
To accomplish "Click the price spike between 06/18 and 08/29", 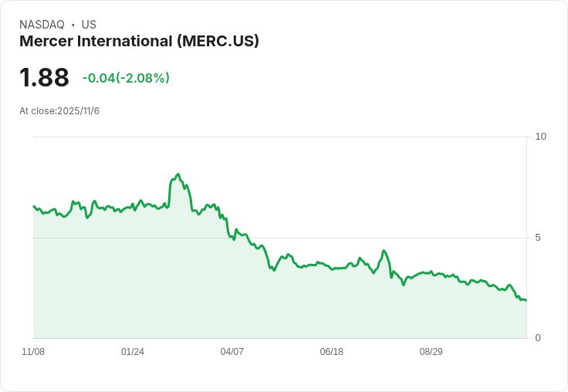I will coord(384,251).
